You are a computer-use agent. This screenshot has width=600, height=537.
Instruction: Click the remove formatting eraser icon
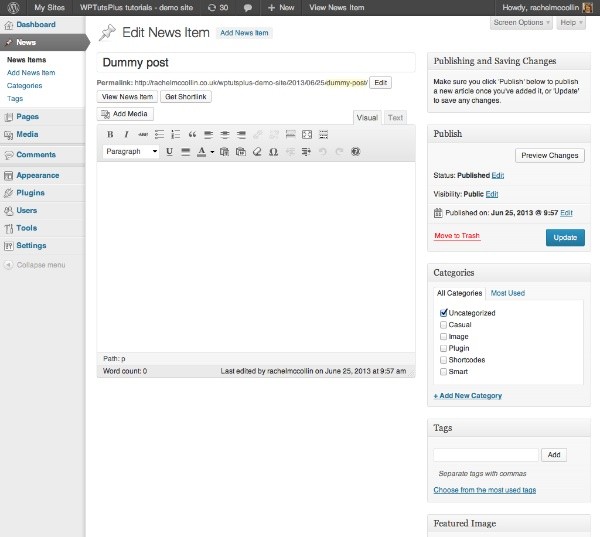coord(257,152)
